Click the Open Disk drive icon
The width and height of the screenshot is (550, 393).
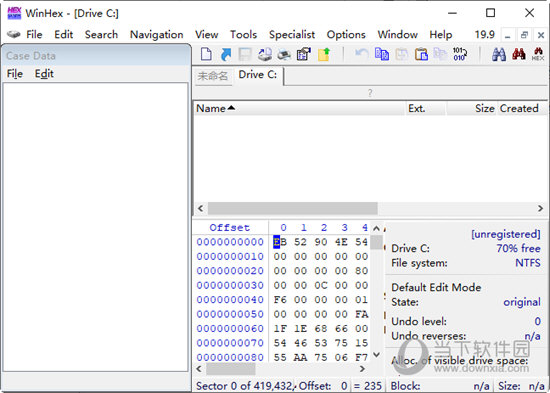[x=265, y=54]
